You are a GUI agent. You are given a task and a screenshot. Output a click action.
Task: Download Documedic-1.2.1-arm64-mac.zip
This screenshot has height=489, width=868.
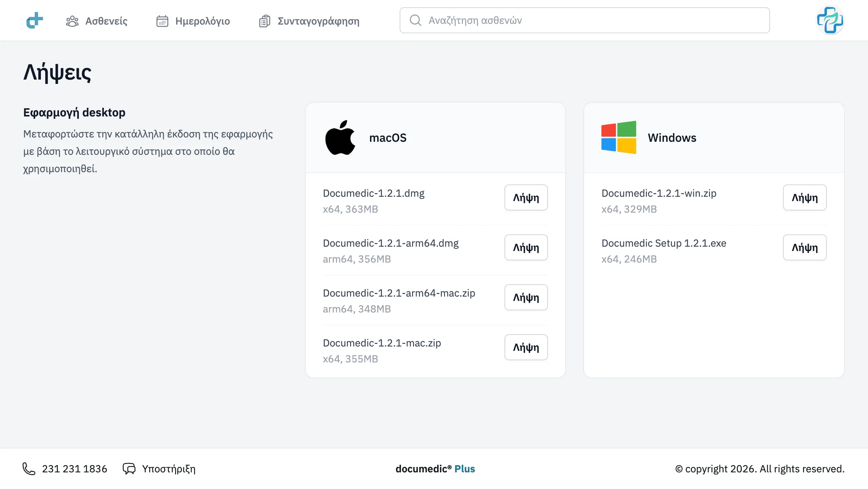(526, 297)
